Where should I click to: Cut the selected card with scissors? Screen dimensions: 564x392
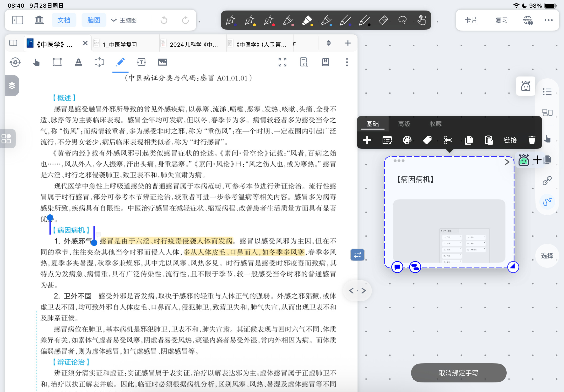tap(448, 140)
